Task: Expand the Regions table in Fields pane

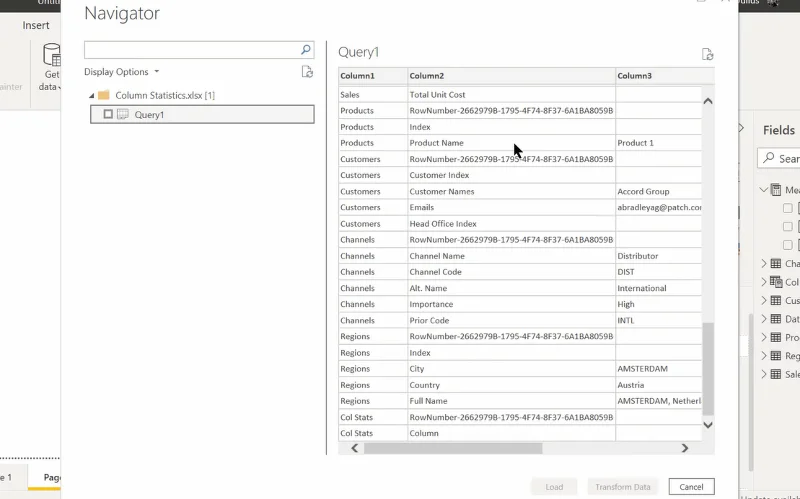Action: click(764, 356)
